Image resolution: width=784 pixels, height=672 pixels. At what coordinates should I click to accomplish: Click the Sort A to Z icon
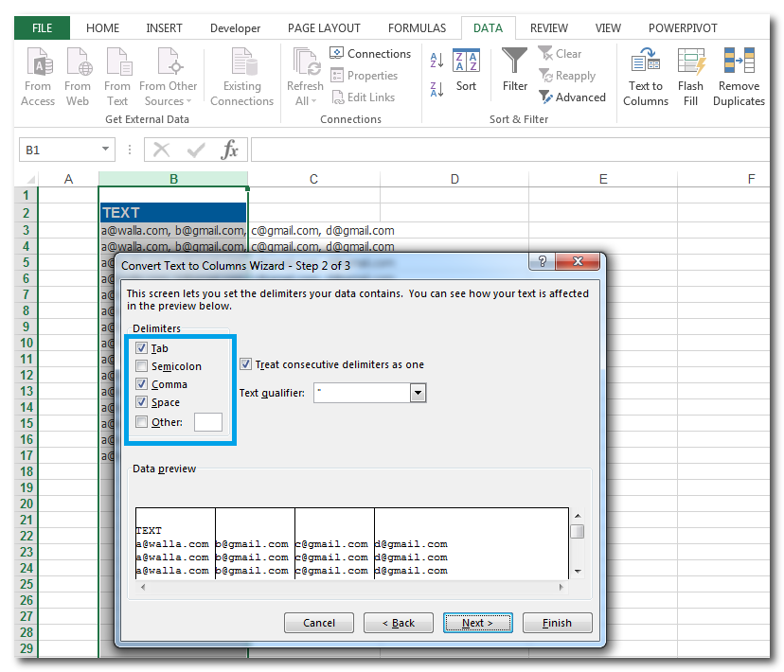(437, 61)
